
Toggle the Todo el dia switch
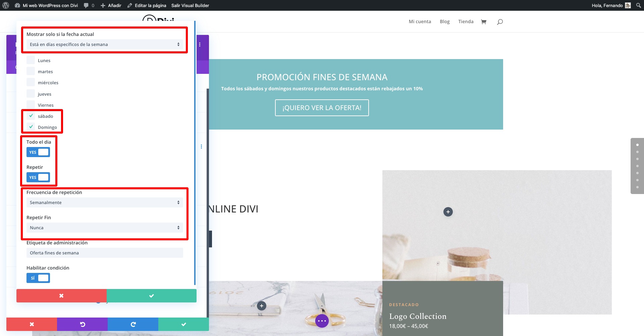coord(38,152)
